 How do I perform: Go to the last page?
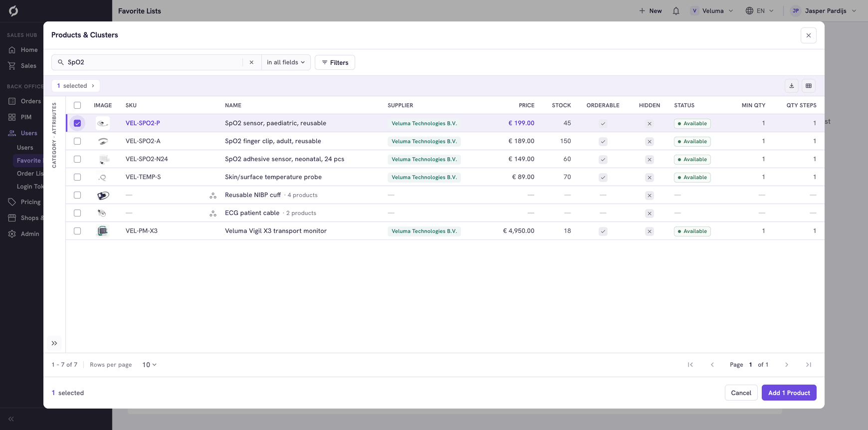(809, 365)
